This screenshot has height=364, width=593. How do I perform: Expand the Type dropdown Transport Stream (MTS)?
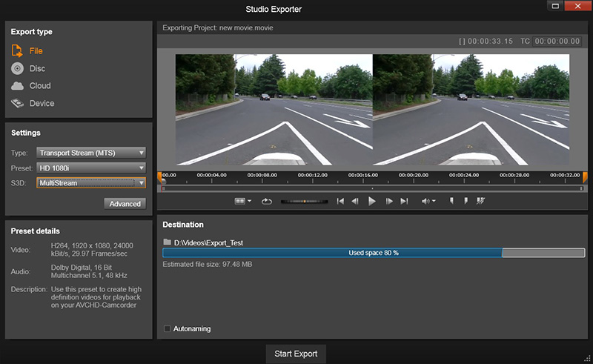[90, 153]
